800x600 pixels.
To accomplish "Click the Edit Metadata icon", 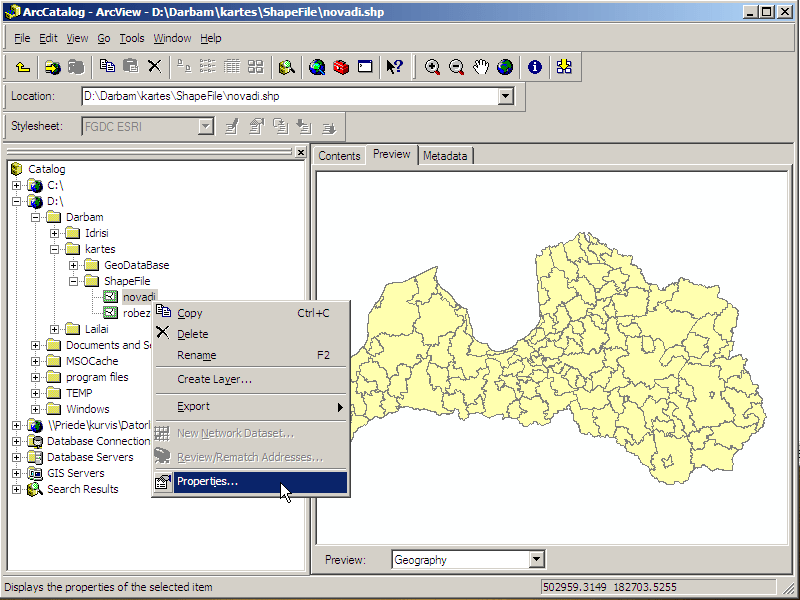I will [232, 126].
